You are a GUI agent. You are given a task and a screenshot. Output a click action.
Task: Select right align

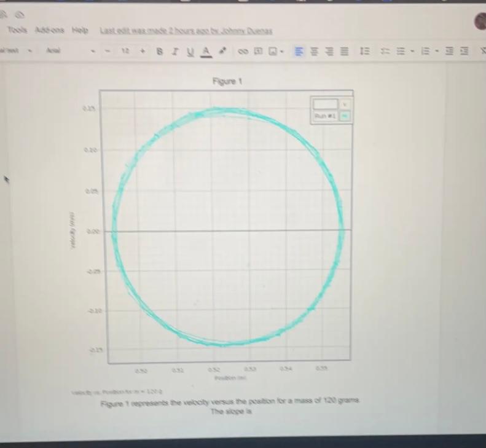click(x=329, y=51)
